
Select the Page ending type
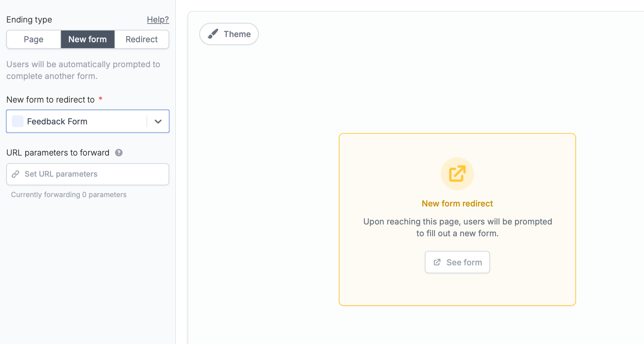tap(34, 39)
